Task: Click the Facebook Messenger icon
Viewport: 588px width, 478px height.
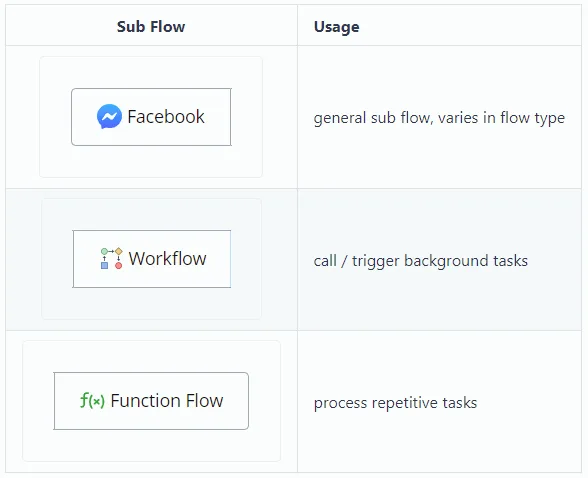Action: coord(109,116)
